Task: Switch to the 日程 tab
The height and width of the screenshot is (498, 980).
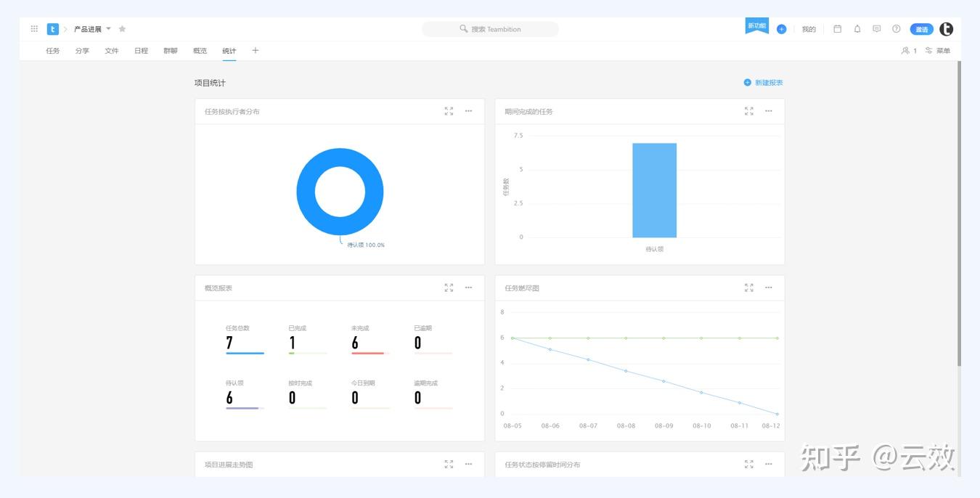Action: point(141,51)
